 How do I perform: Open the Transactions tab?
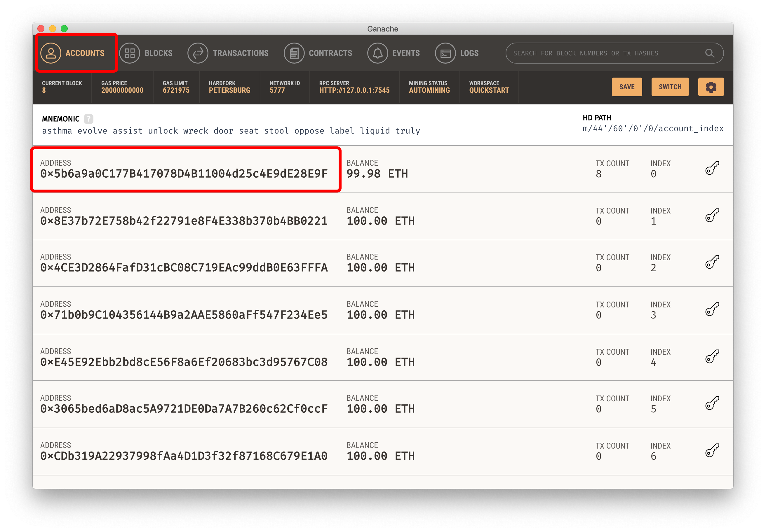[x=228, y=53]
